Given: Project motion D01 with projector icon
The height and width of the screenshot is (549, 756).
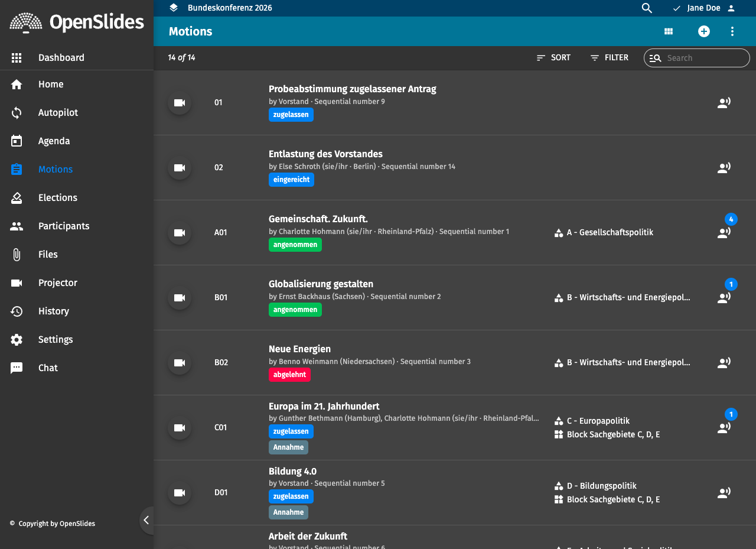Looking at the screenshot, I should [180, 493].
